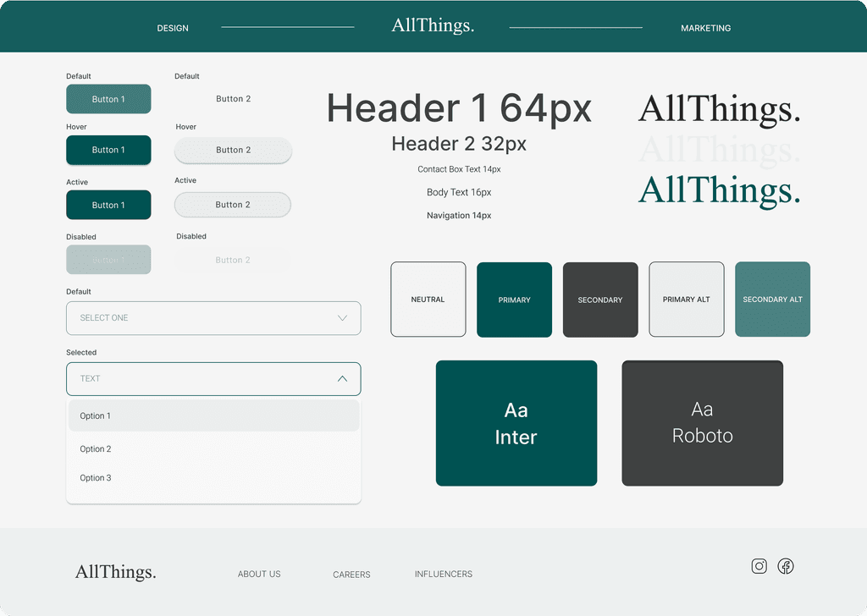This screenshot has height=616, width=867.
Task: Collapse the TEXT dropdown with the up chevron
Action: pos(342,379)
